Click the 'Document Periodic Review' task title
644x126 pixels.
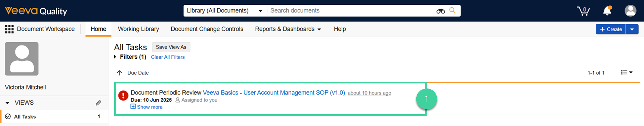166,92
